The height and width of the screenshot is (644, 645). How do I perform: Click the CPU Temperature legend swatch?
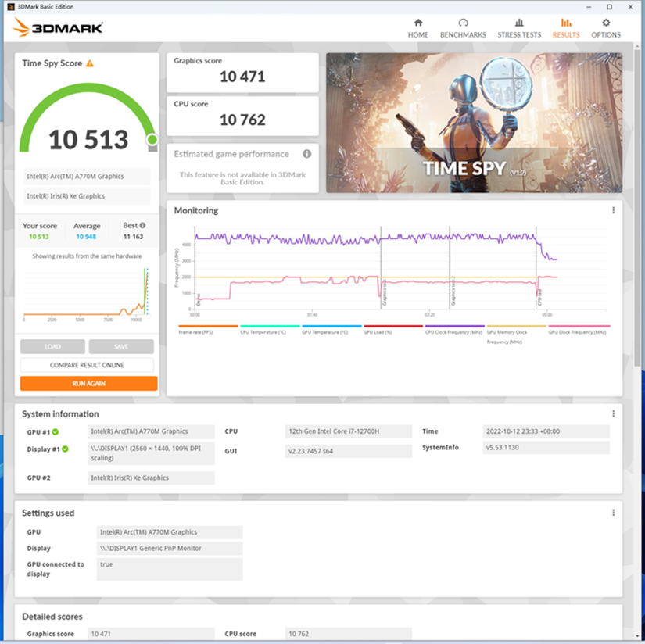pos(270,326)
